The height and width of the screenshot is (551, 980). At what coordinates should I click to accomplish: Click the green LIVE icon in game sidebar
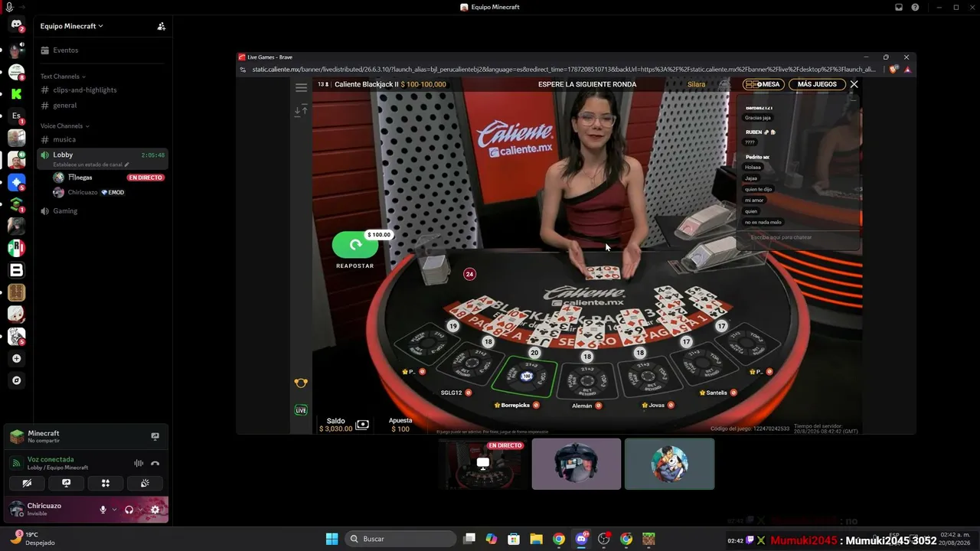tap(301, 410)
